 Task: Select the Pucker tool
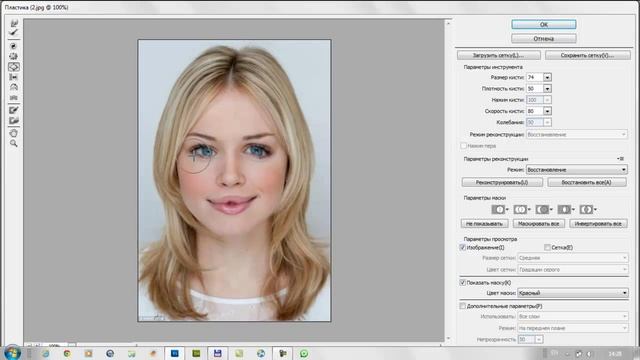coord(14,56)
